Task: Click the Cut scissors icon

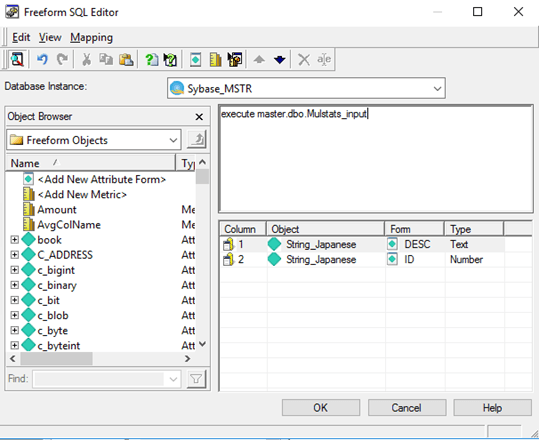Action: [86, 59]
